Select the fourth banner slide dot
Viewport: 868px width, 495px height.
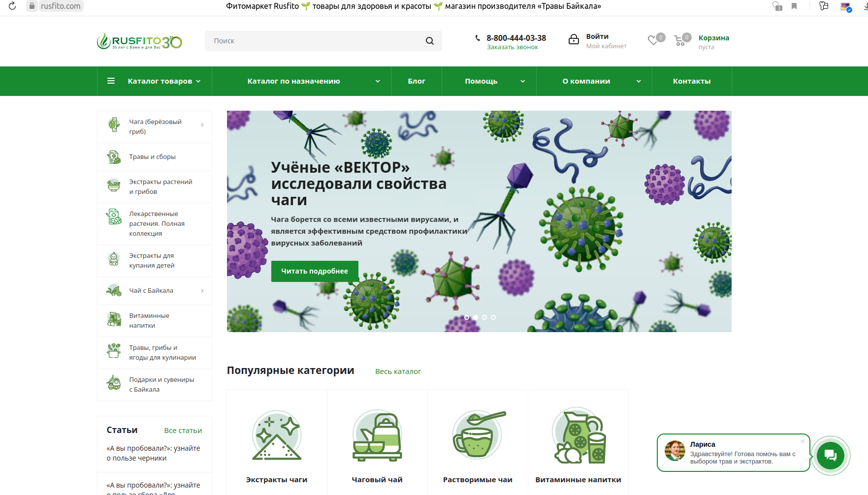click(x=493, y=317)
